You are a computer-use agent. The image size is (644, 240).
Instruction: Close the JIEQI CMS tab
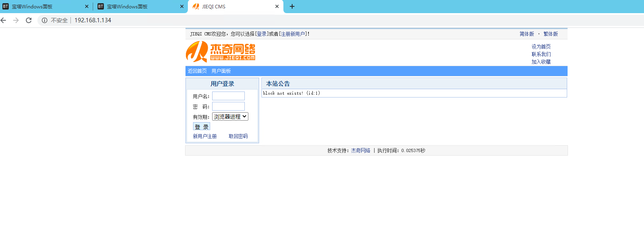pyautogui.click(x=277, y=6)
